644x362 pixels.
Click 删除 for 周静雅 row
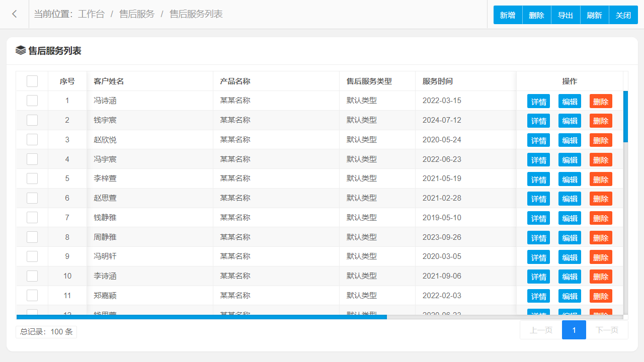click(x=601, y=238)
